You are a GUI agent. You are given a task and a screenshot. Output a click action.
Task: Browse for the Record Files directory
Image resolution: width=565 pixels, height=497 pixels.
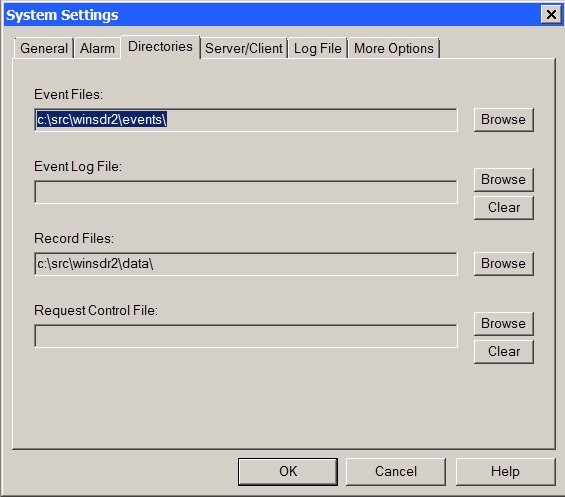pos(503,263)
